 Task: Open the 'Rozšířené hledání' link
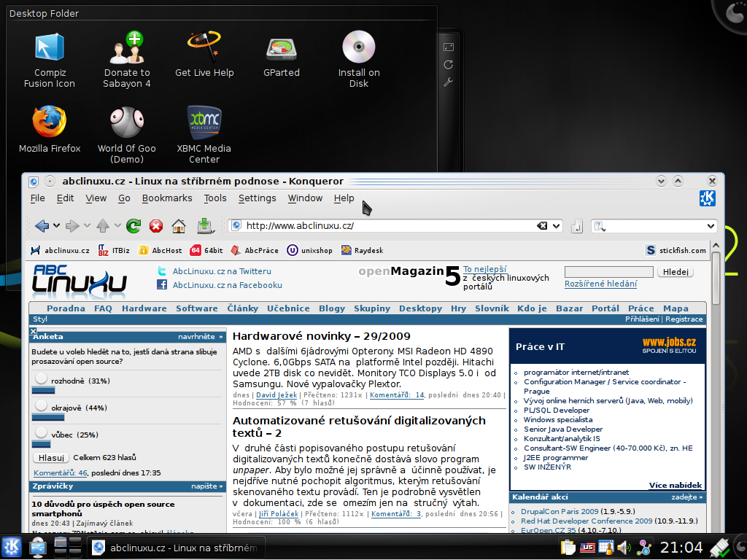click(601, 284)
